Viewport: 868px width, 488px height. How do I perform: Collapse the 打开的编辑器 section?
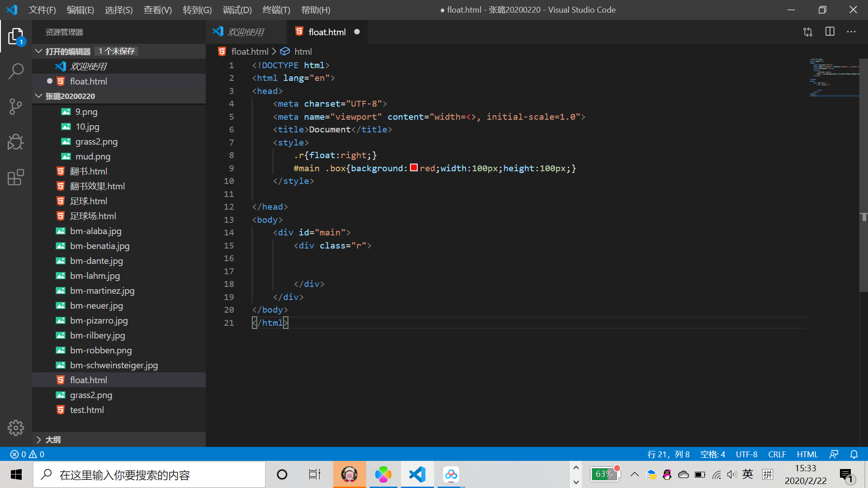click(x=67, y=51)
